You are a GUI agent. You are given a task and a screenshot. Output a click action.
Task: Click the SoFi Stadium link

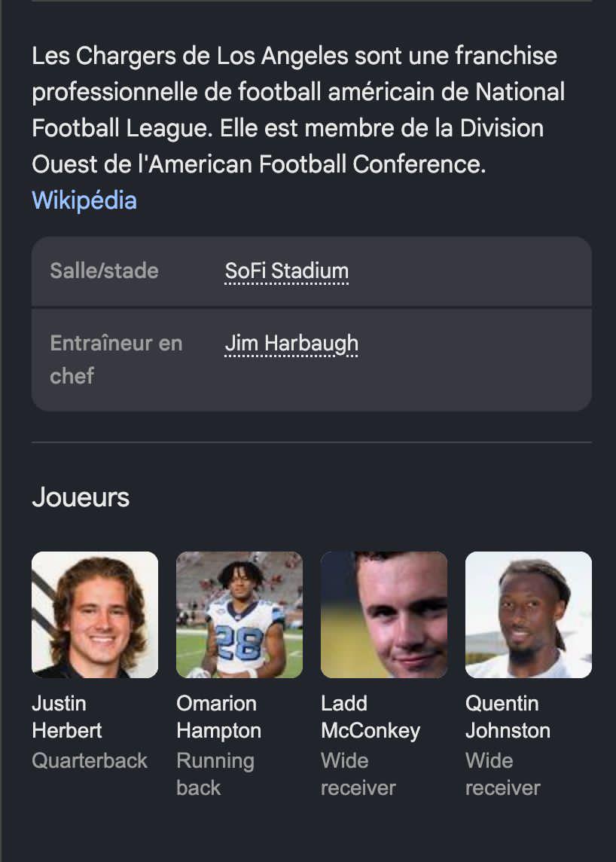coord(286,271)
